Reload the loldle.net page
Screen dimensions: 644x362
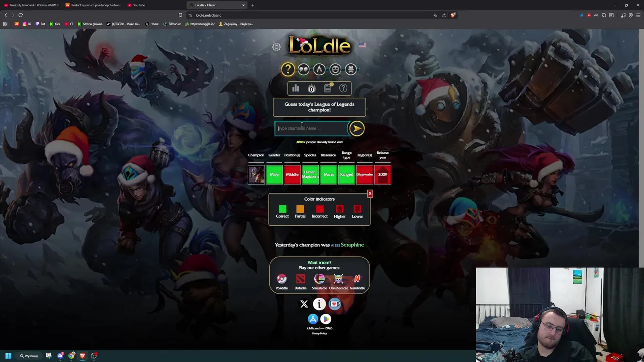point(21,15)
